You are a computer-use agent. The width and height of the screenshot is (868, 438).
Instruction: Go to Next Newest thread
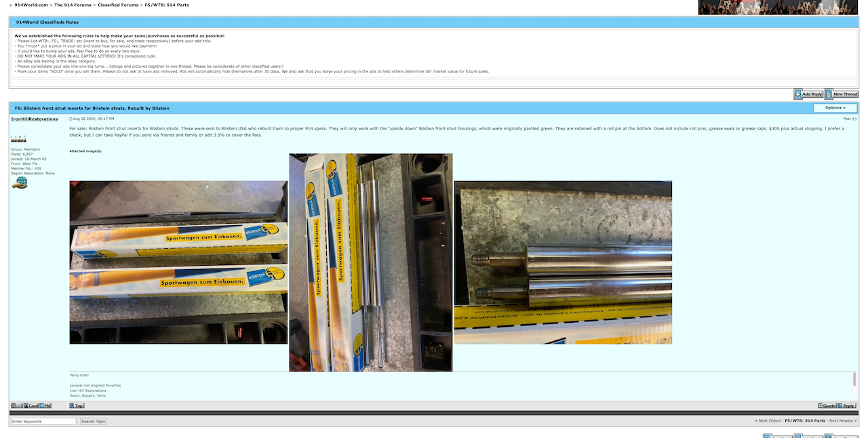tap(842, 420)
